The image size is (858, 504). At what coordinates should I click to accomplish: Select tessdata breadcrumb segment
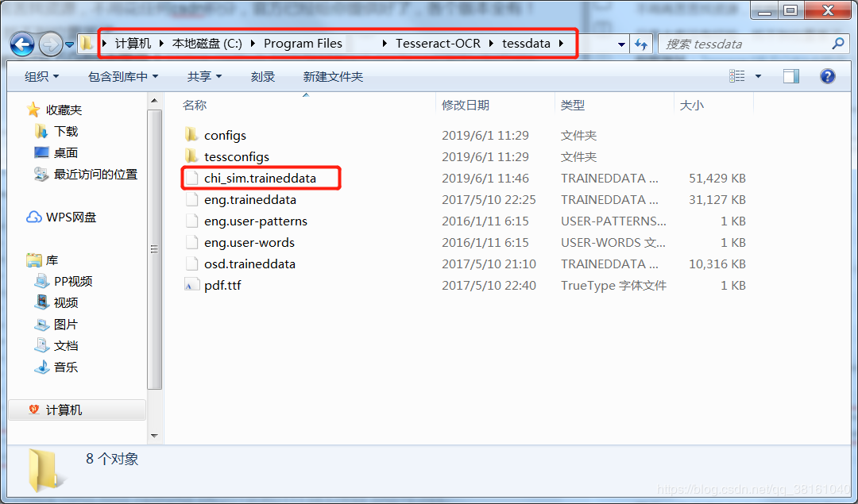(526, 44)
